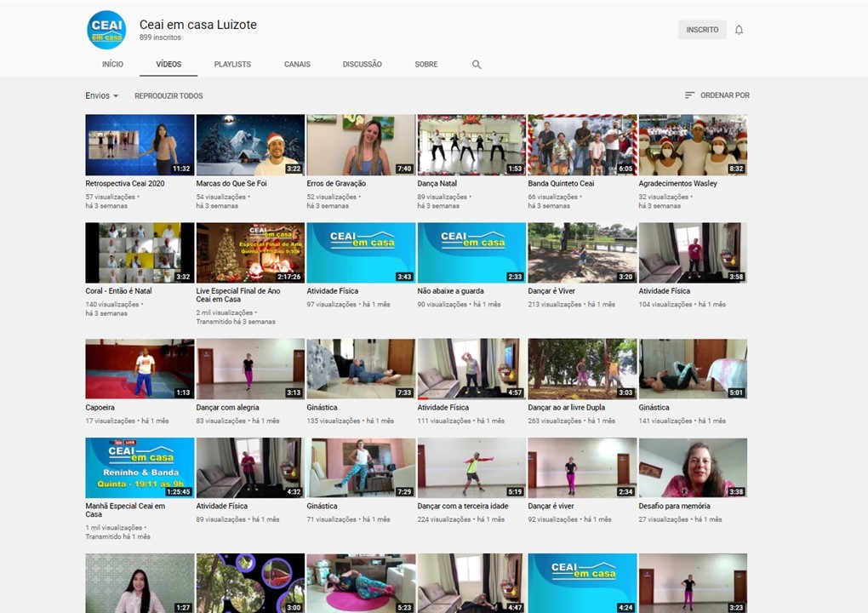Click the 3:00 purple circles thumbnail

tap(250, 583)
